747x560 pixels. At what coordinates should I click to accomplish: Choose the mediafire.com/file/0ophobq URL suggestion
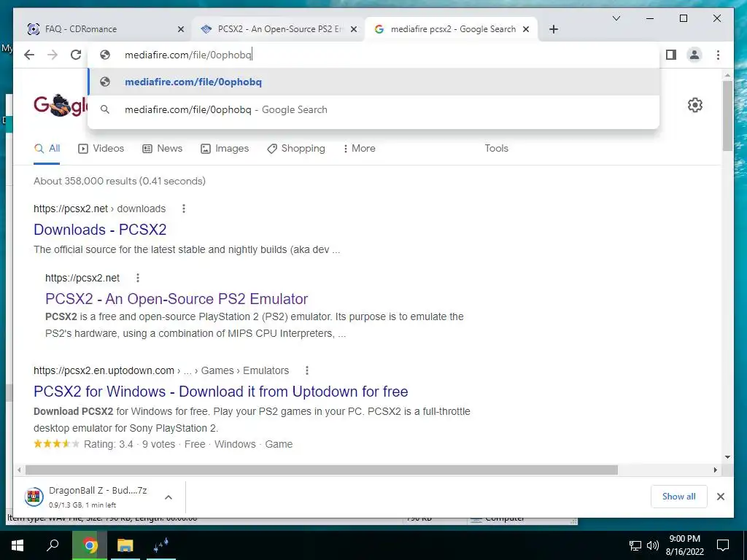coord(373,82)
